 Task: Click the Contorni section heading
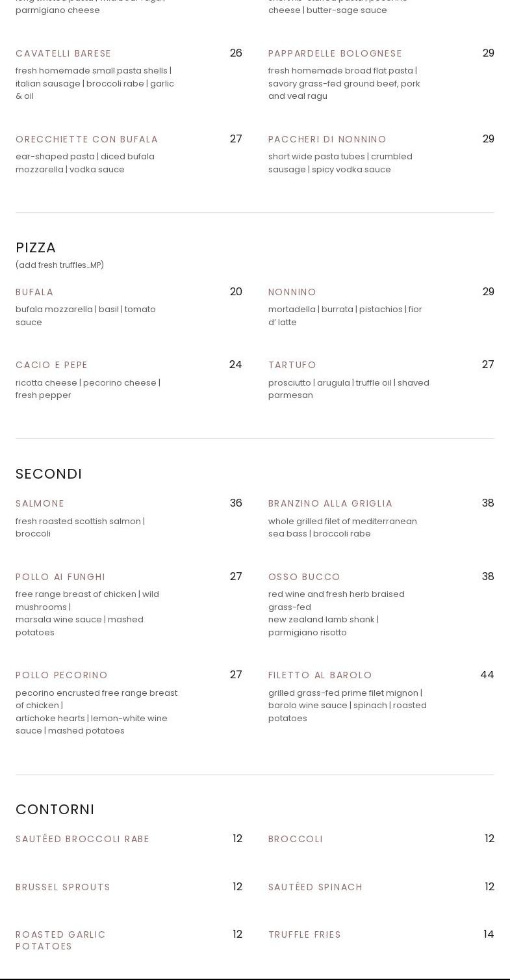tap(55, 810)
